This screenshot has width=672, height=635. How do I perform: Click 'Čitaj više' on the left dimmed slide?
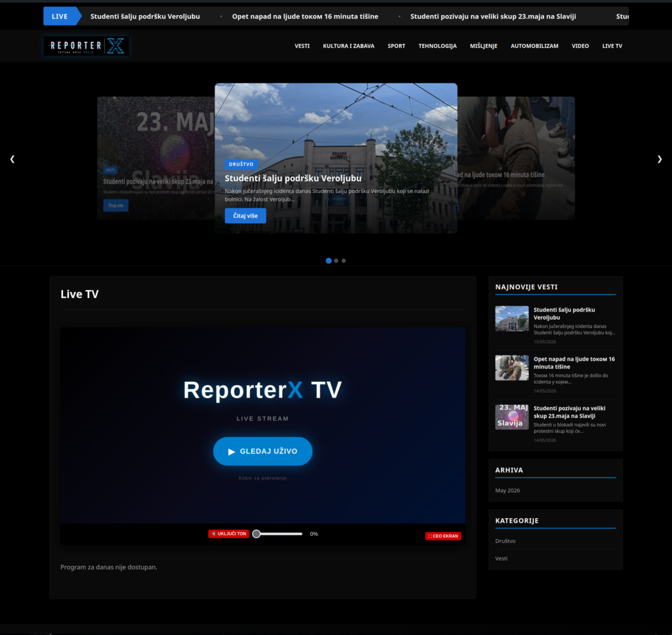coord(115,205)
